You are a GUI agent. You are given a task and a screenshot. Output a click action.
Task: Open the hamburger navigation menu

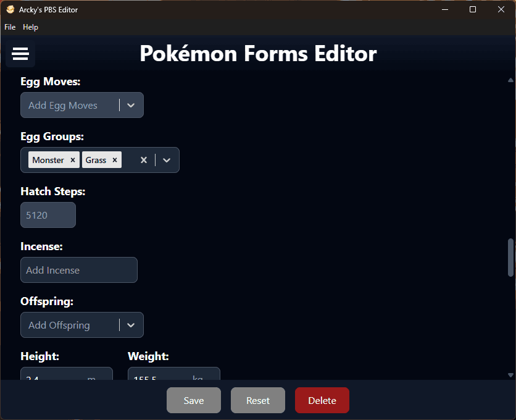click(x=20, y=54)
